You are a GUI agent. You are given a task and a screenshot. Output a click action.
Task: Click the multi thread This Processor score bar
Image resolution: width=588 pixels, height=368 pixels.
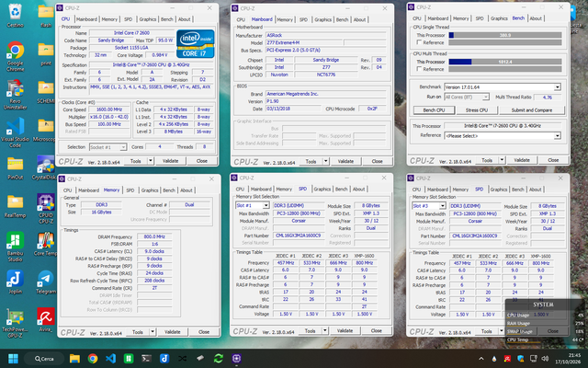[505, 62]
